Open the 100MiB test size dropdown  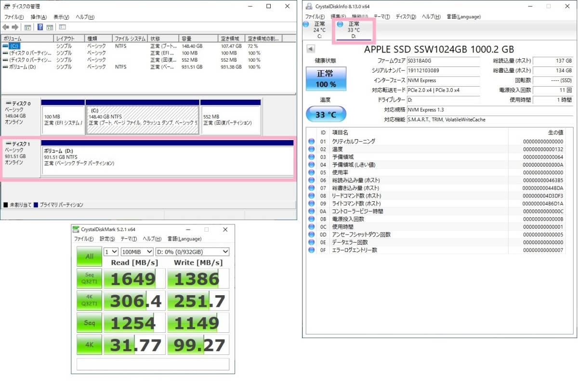[136, 252]
